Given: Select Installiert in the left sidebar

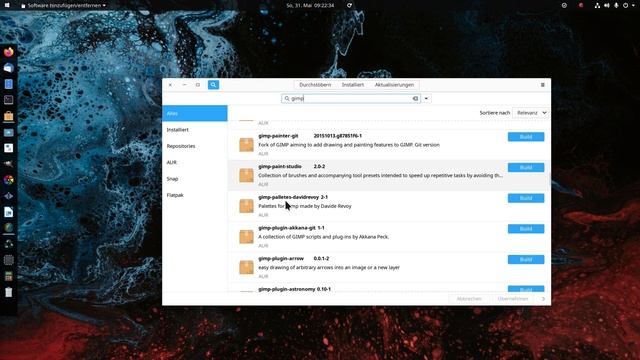Looking at the screenshot, I should pyautogui.click(x=195, y=130).
